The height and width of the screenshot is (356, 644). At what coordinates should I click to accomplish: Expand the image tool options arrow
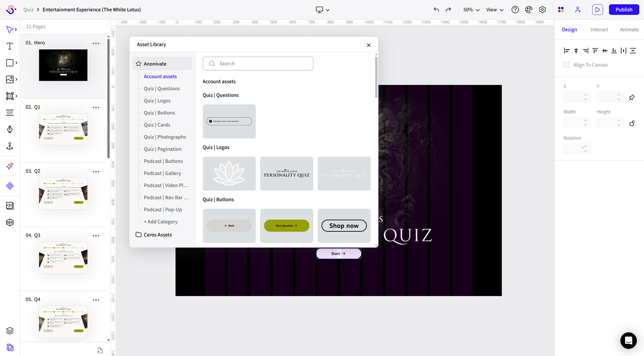click(16, 79)
